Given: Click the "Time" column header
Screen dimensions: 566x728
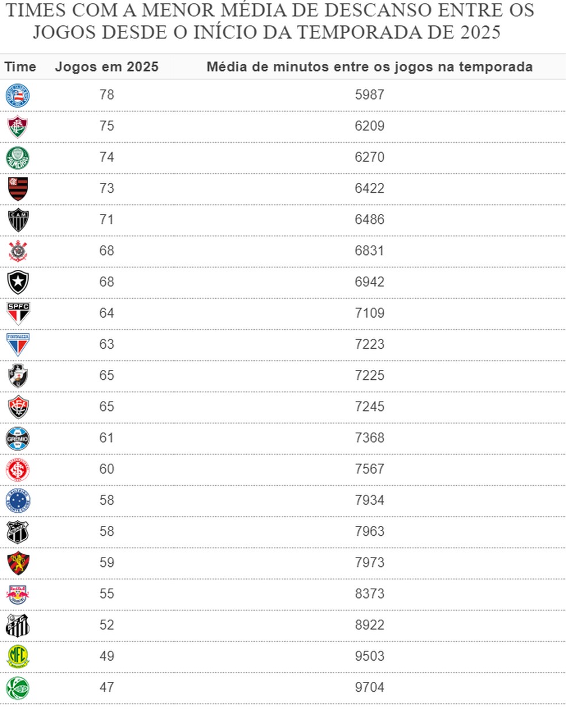Looking at the screenshot, I should pyautogui.click(x=20, y=67).
